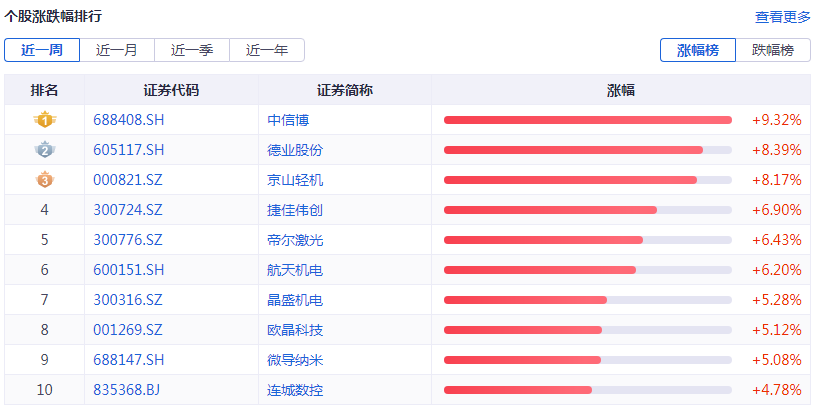Click the silver rank 2 medal icon

[44, 150]
